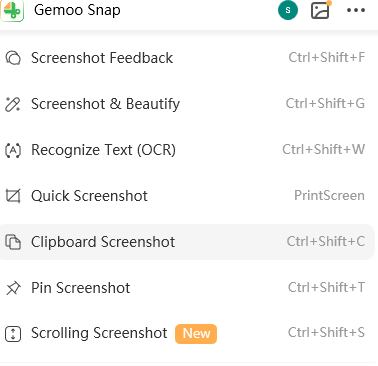378x366 pixels.
Task: Choose the highlighted Clipboard Screenshot item
Action: point(187,242)
